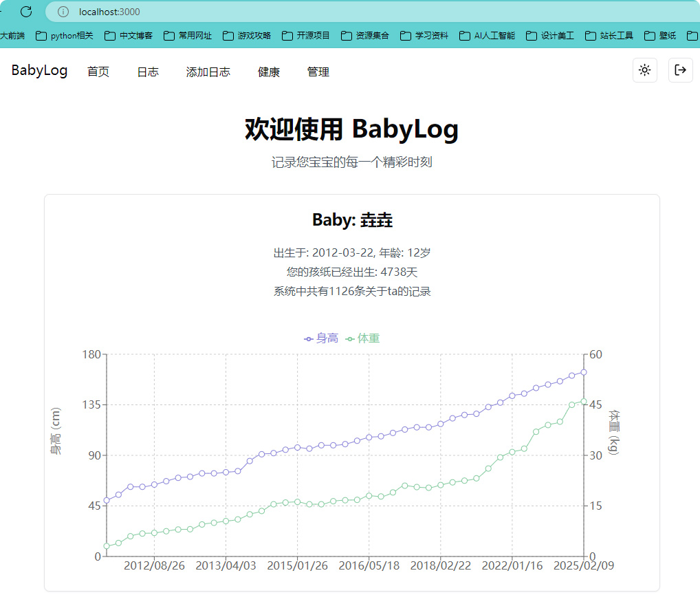This screenshot has height=595, width=700.
Task: Click the BabyLog brand link
Action: [x=39, y=71]
